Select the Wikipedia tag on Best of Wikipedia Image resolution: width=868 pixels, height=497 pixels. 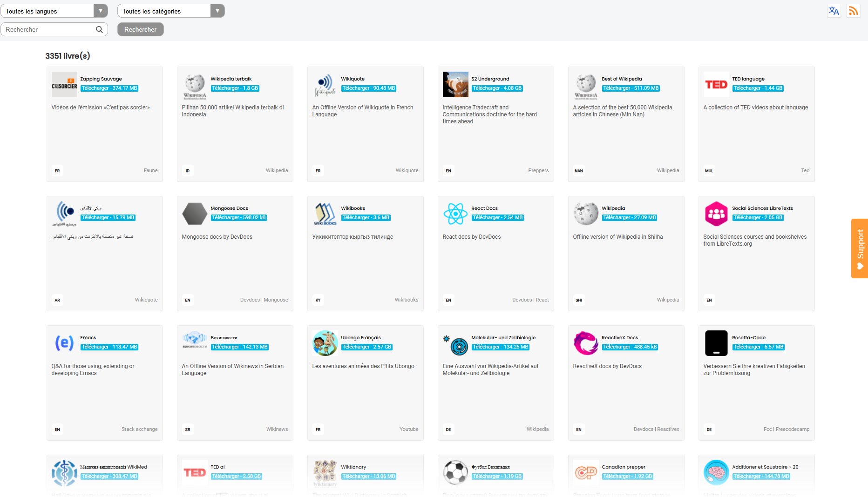tap(668, 171)
